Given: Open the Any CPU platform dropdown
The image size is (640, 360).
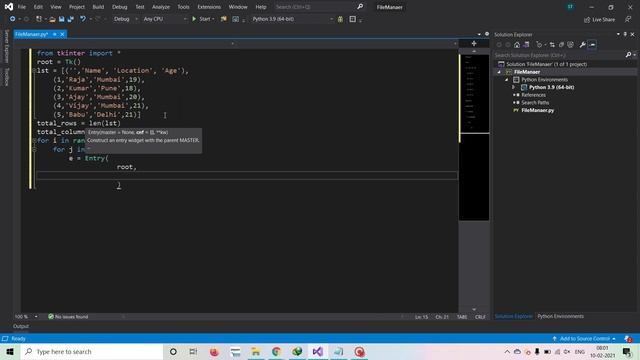Looking at the screenshot, I should coord(164,19).
